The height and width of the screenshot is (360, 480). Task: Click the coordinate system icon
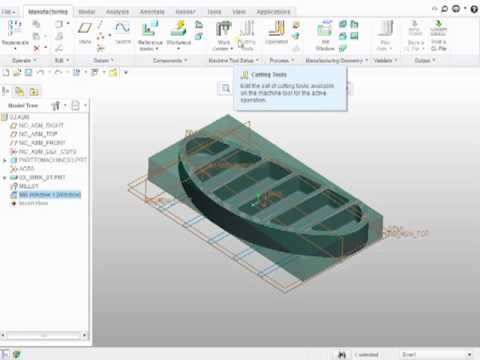point(100,48)
